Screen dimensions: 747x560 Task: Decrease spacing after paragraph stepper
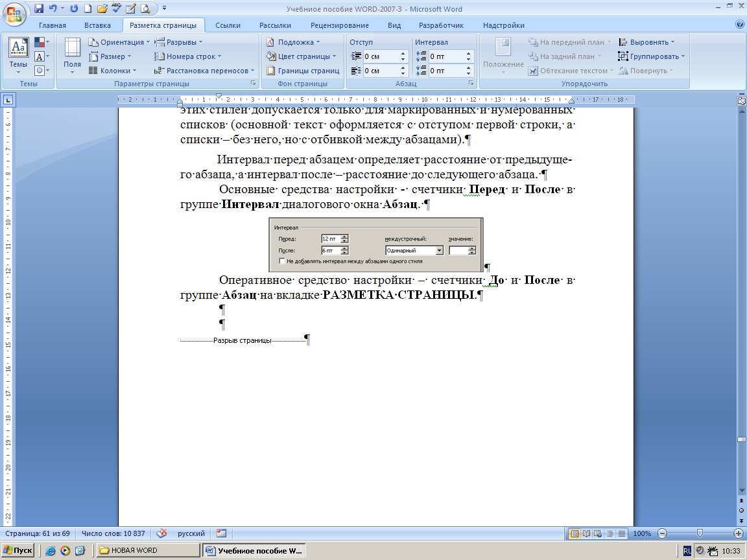point(468,73)
